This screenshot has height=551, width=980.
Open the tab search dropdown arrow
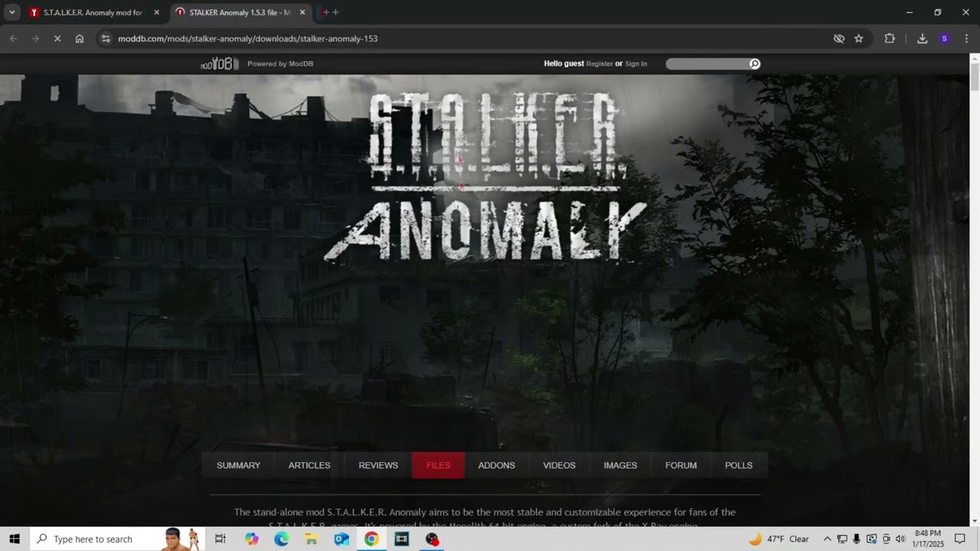point(12,12)
